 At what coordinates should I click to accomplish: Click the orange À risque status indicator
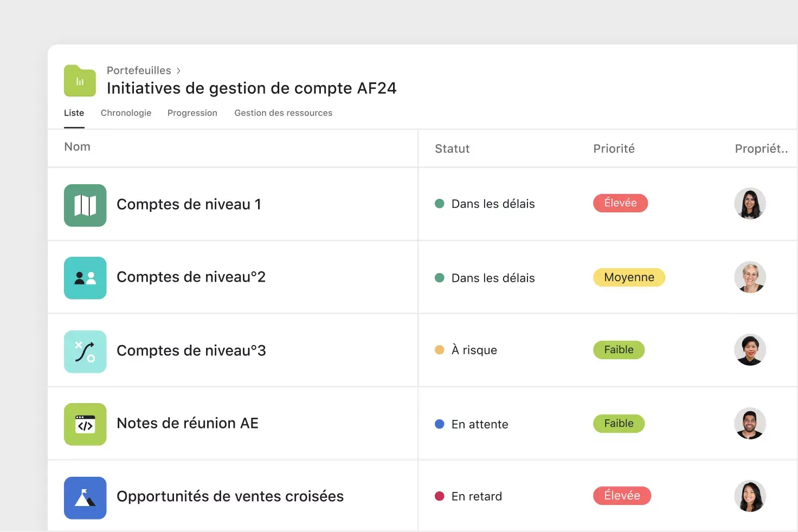(x=439, y=350)
